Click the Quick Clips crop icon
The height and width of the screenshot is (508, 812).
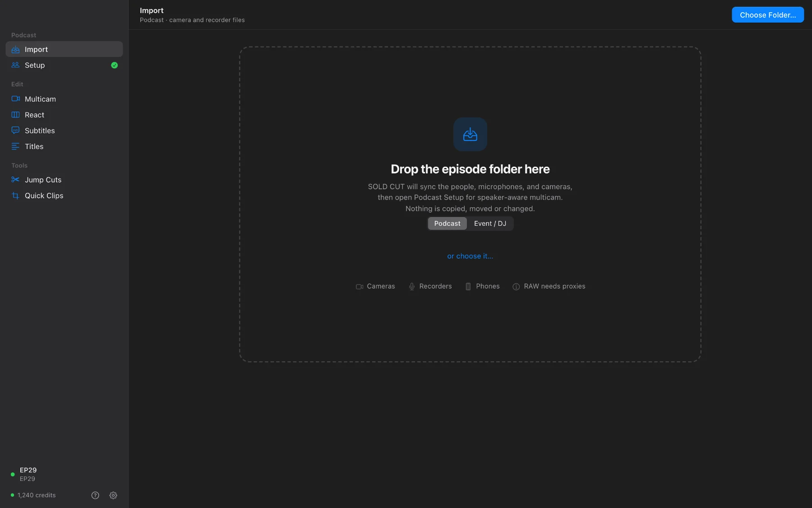[x=15, y=196]
